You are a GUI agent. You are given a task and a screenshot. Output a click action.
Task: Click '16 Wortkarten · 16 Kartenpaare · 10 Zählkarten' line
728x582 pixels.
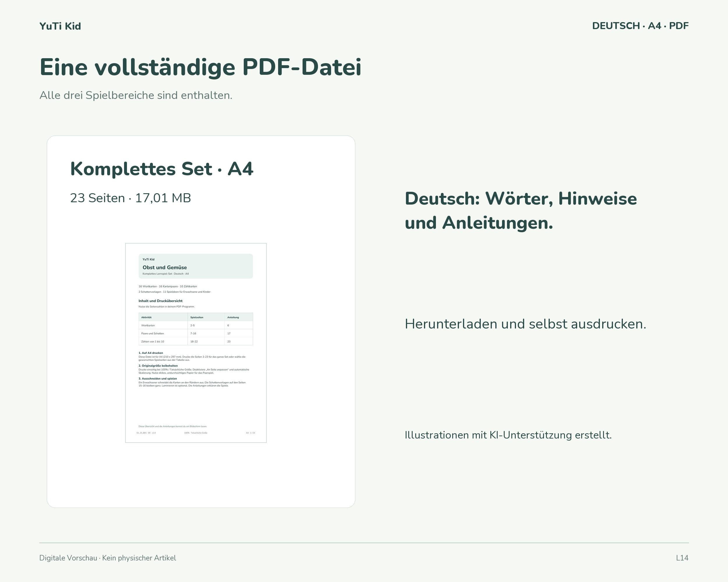coord(167,286)
